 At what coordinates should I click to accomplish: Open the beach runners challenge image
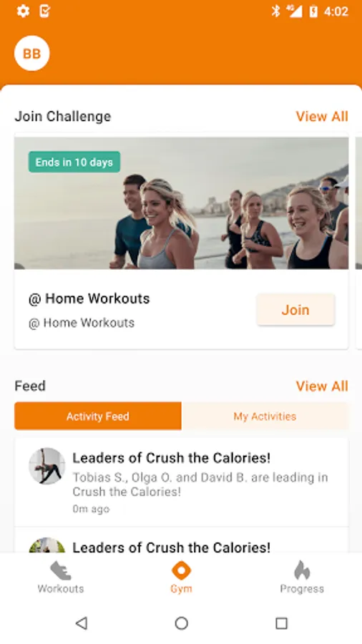pyautogui.click(x=182, y=203)
